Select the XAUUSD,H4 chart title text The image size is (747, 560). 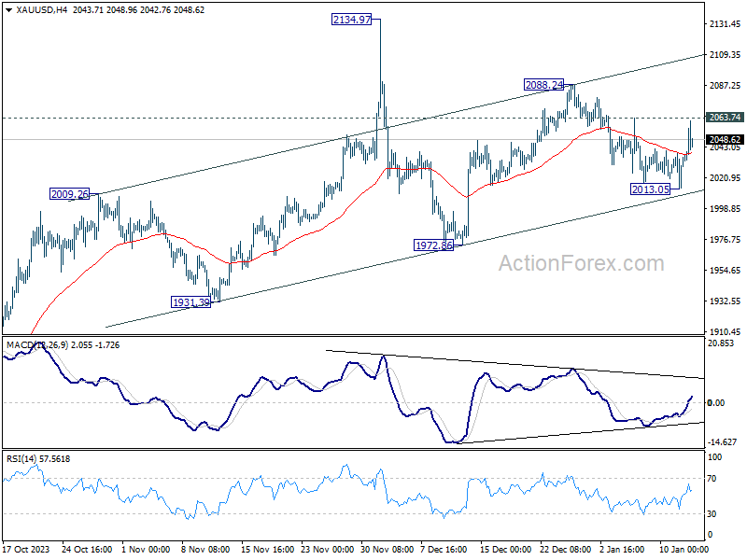pos(42,10)
